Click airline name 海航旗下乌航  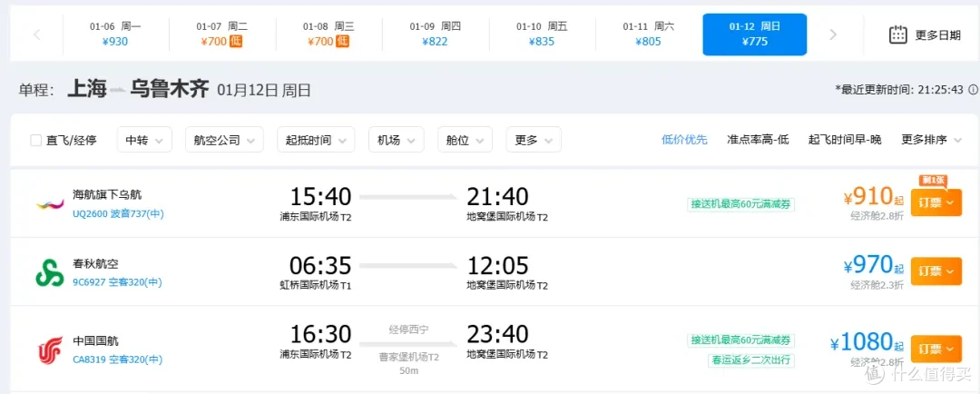click(x=107, y=194)
